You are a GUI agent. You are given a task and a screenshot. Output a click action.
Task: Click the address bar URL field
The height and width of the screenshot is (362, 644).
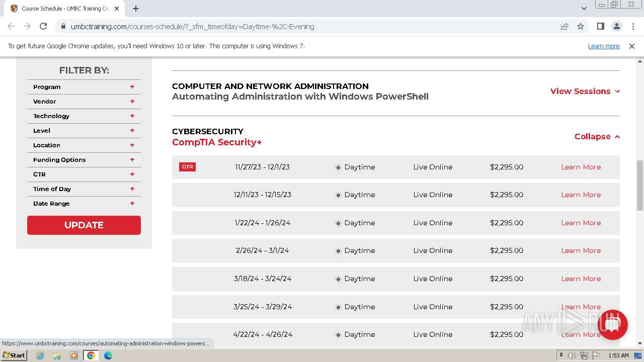(302, 27)
